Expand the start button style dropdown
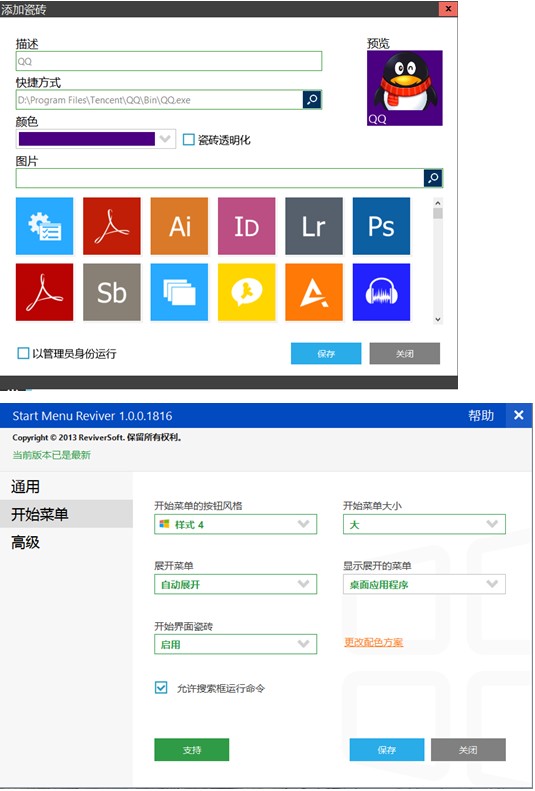The height and width of the screenshot is (791, 535). (x=235, y=524)
